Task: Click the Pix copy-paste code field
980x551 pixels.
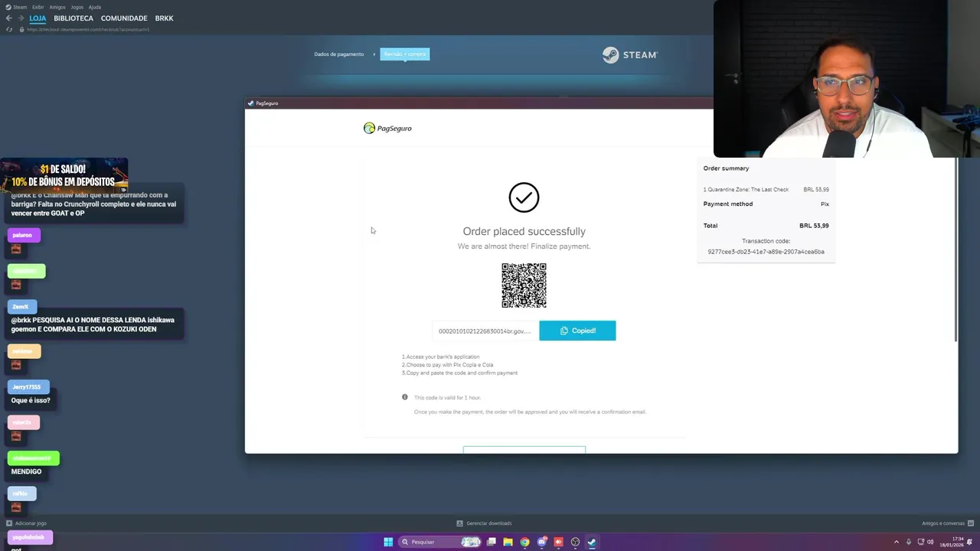Action: 485,331
